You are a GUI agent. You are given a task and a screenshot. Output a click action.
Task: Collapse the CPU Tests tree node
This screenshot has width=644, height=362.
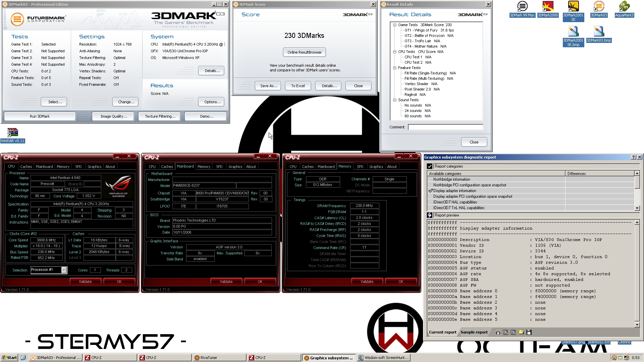coord(395,52)
